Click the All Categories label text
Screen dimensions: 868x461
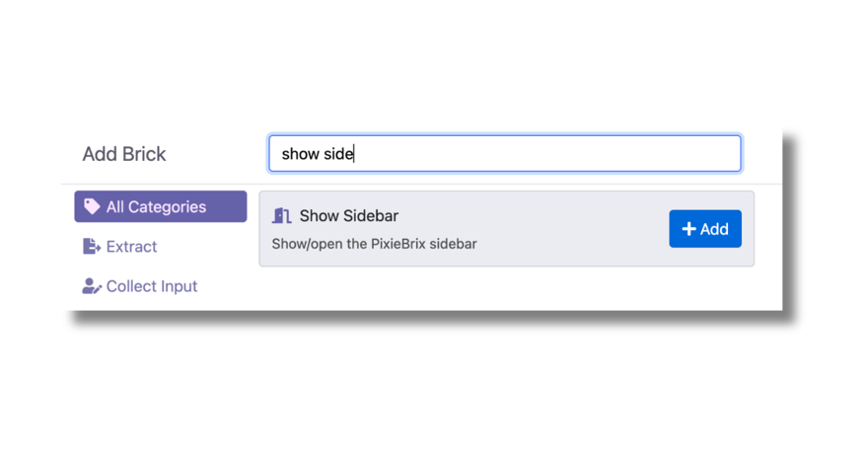[x=156, y=206]
